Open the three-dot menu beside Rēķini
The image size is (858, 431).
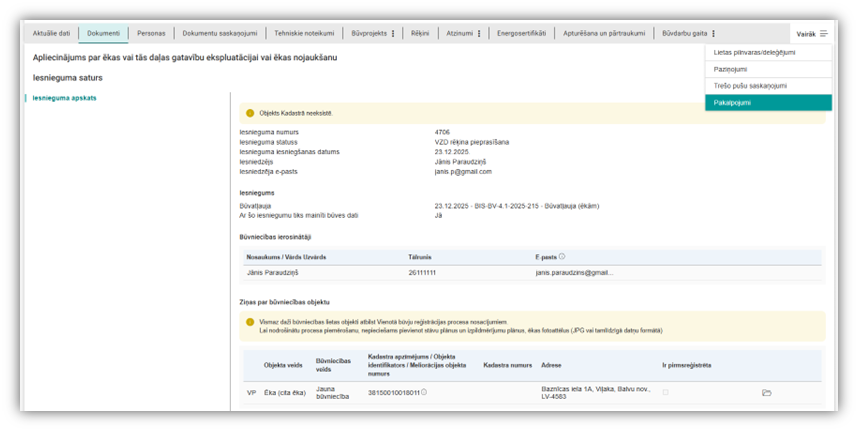pyautogui.click(x=428, y=34)
